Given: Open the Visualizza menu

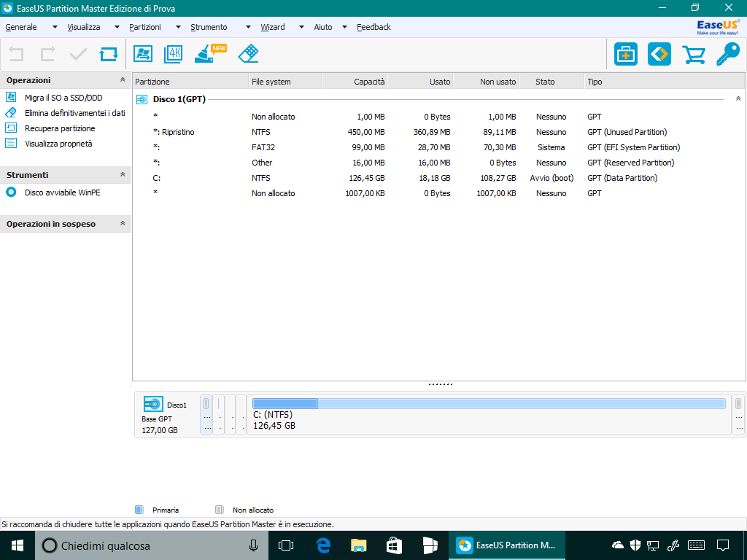Looking at the screenshot, I should tap(84, 27).
